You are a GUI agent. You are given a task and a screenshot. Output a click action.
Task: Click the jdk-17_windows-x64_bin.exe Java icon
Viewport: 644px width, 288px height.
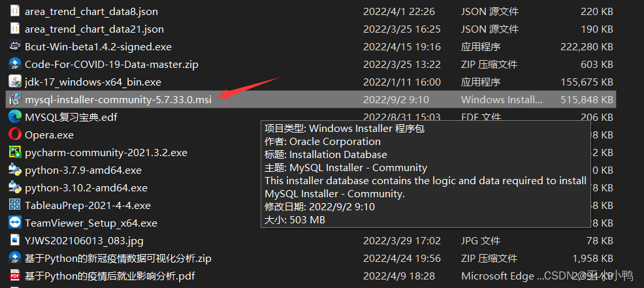click(x=15, y=82)
